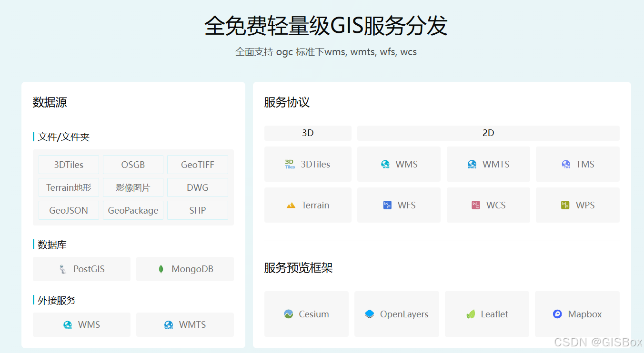
Task: Choose the 影像图片 file type
Action: tap(133, 187)
